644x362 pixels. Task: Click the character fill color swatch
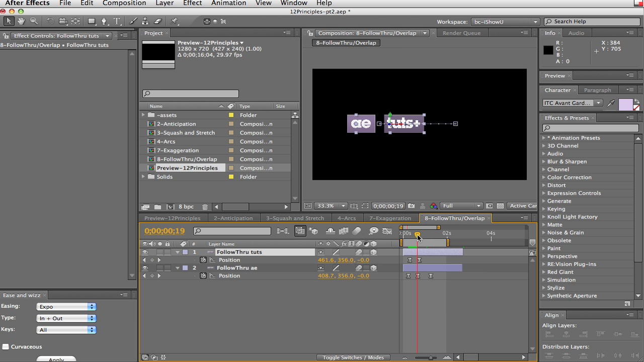(x=625, y=104)
